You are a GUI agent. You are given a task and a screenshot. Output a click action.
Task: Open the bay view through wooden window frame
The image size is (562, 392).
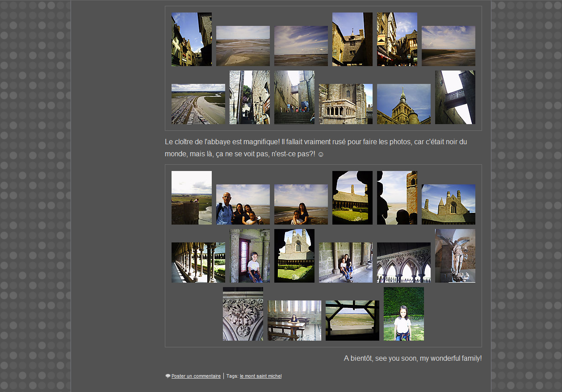pos(352,321)
